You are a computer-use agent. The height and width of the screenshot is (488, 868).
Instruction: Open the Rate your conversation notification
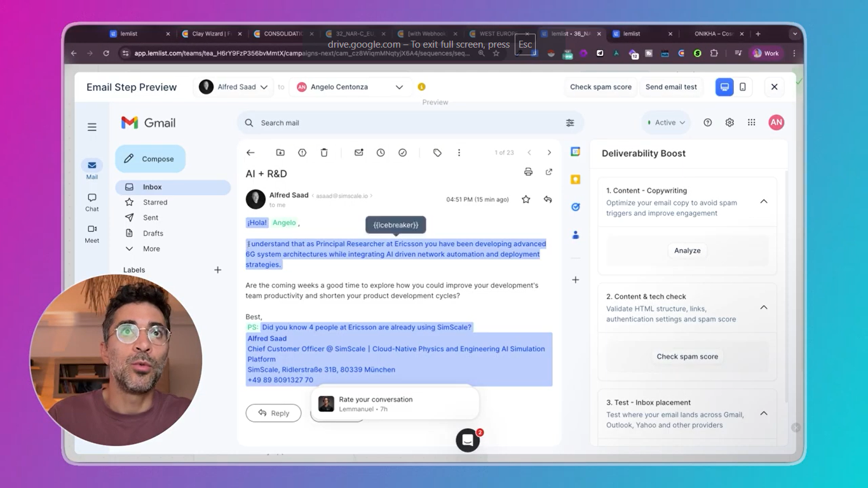pos(395,403)
